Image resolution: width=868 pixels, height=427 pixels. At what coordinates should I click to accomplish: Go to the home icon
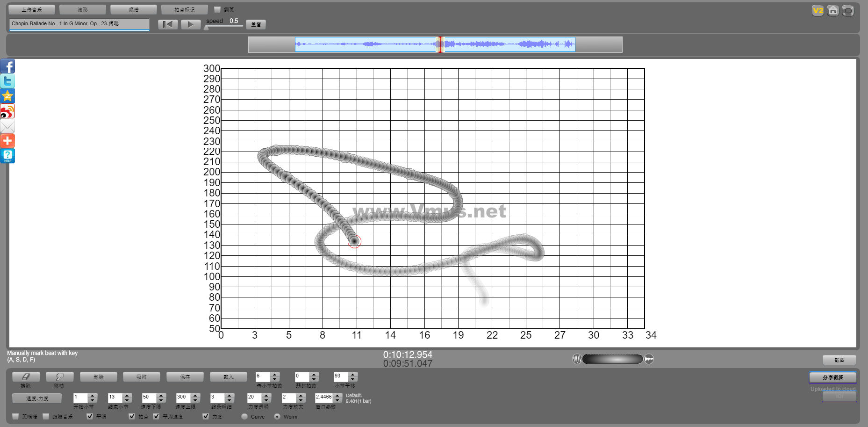pyautogui.click(x=832, y=11)
